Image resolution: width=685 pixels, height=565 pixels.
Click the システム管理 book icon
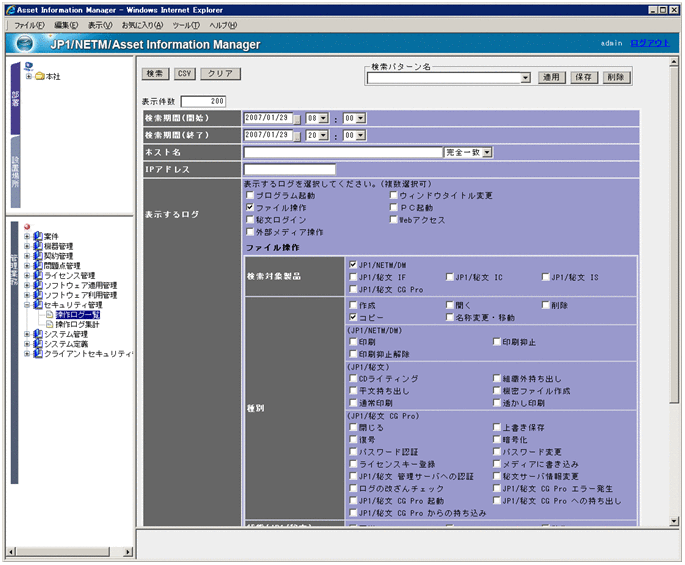click(x=38, y=334)
